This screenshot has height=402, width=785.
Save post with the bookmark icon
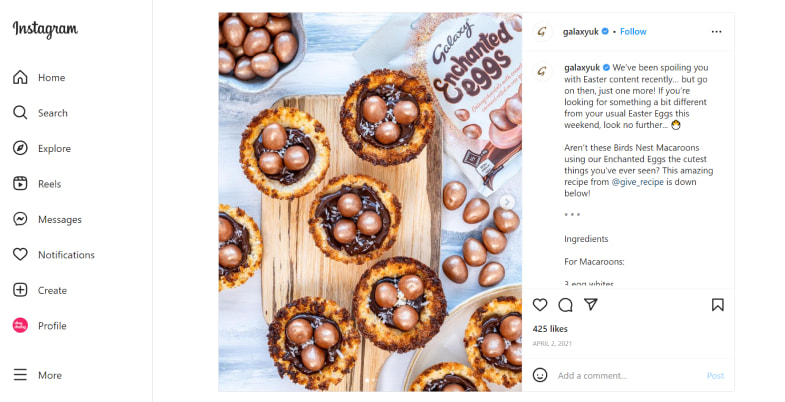pyautogui.click(x=718, y=305)
